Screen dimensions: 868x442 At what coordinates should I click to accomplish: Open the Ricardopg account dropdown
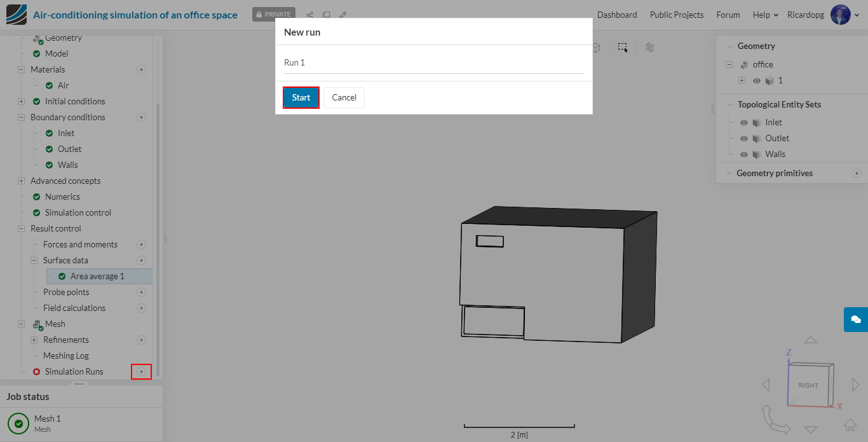[824, 15]
